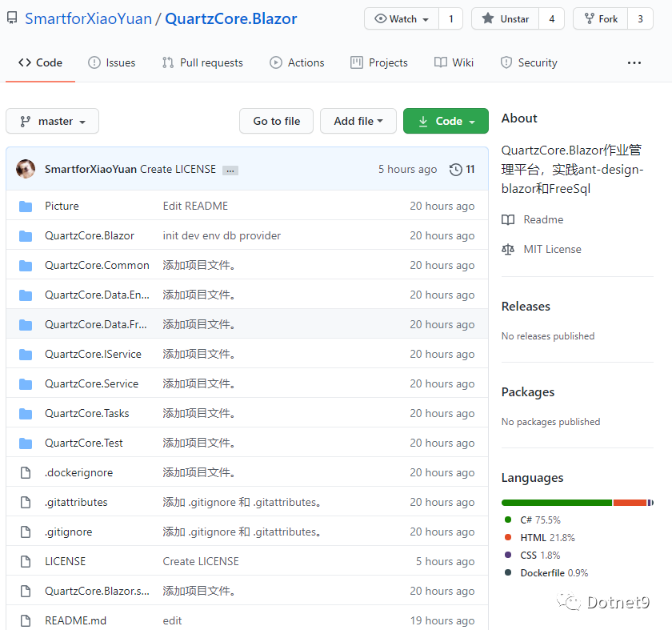Click the README.md file icon

26,620
